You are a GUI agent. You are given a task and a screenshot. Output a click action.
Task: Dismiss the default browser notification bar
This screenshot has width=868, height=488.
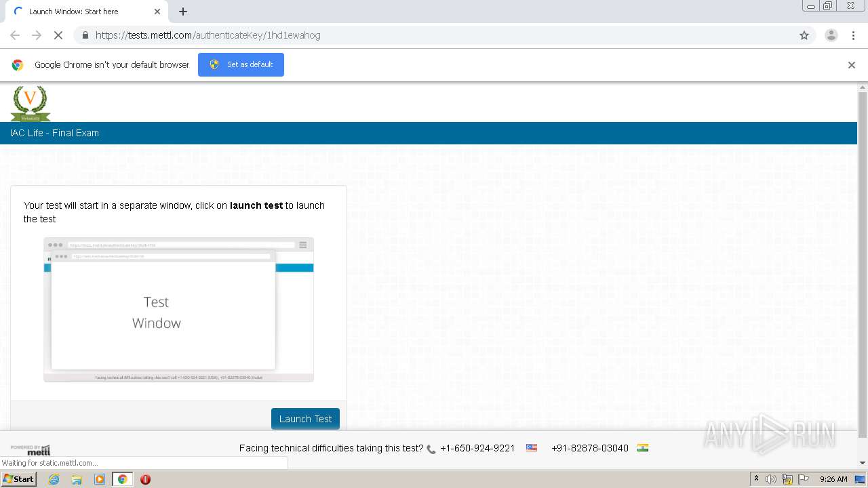tap(852, 65)
